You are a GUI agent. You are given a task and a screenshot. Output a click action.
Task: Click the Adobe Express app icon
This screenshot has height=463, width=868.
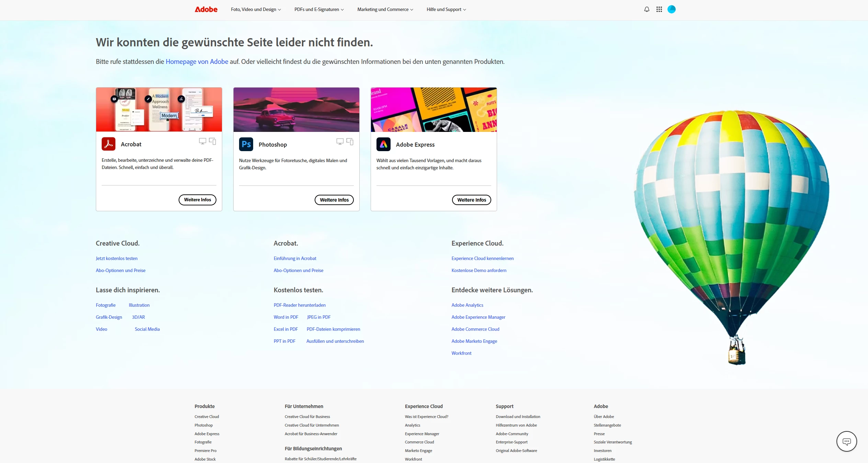coord(383,144)
